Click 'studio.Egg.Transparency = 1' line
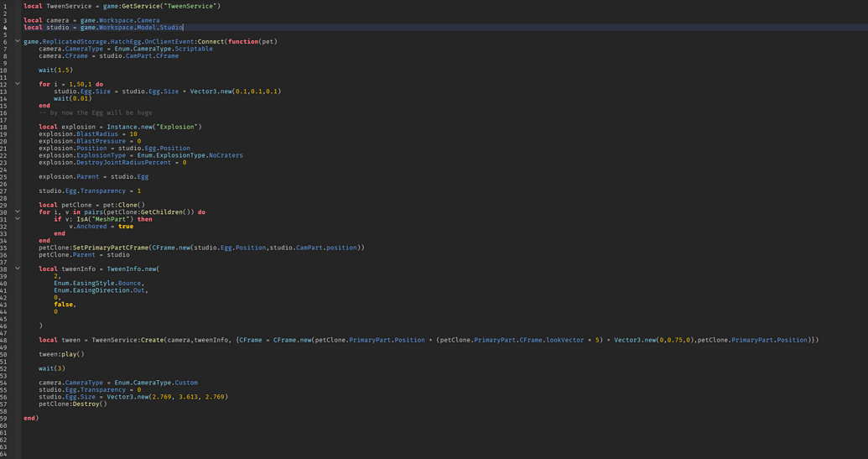This screenshot has width=868, height=459. point(90,191)
